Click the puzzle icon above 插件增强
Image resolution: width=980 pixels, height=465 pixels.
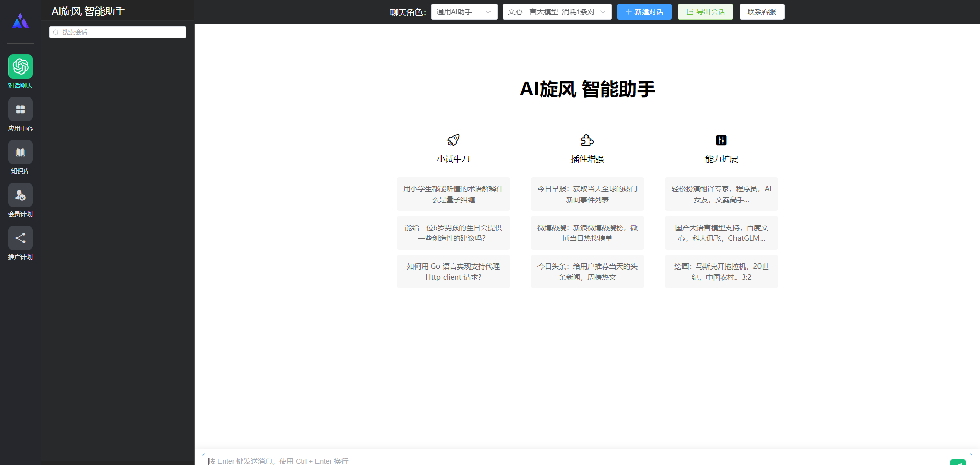[586, 140]
